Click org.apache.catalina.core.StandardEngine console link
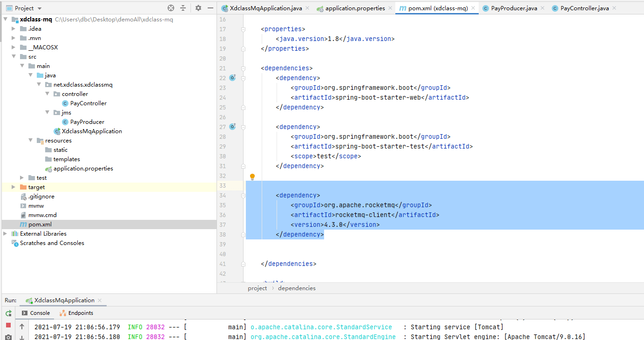 (x=323, y=337)
